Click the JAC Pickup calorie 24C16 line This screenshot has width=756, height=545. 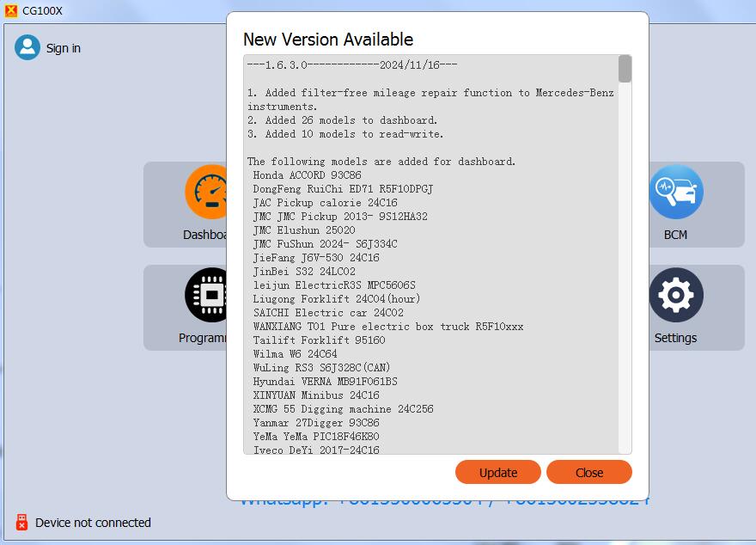coord(326,203)
